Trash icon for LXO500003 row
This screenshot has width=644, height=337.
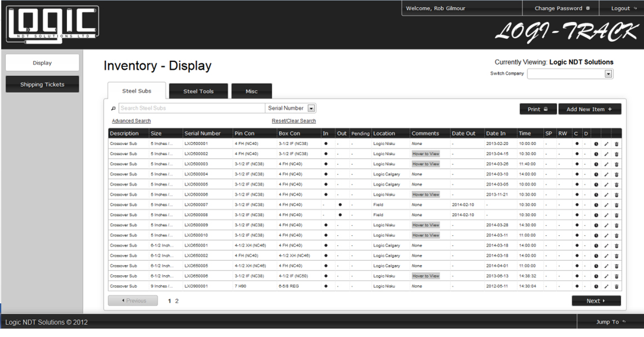coord(616,164)
